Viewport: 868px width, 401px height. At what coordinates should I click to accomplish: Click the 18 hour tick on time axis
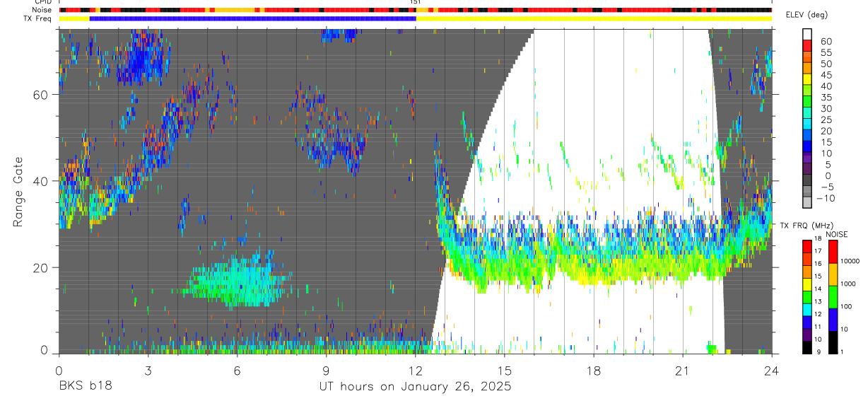[x=594, y=371]
